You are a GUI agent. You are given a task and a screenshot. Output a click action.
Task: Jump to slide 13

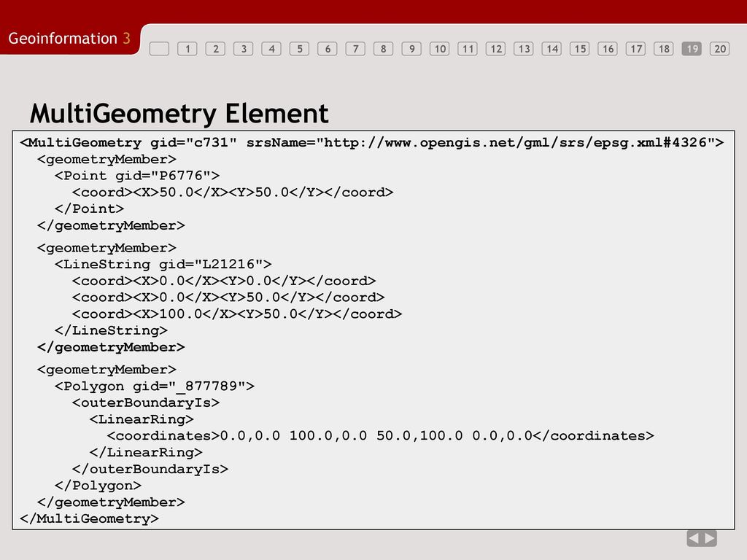pos(524,49)
